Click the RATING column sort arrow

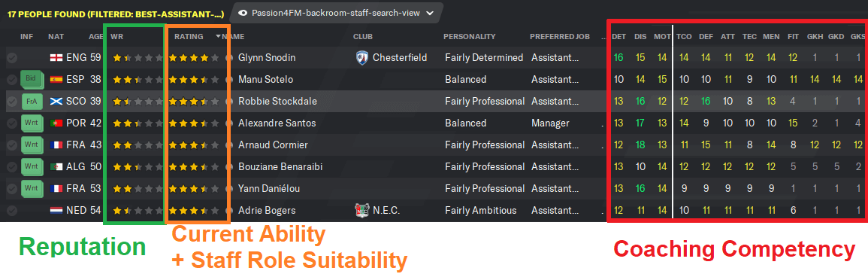point(218,37)
